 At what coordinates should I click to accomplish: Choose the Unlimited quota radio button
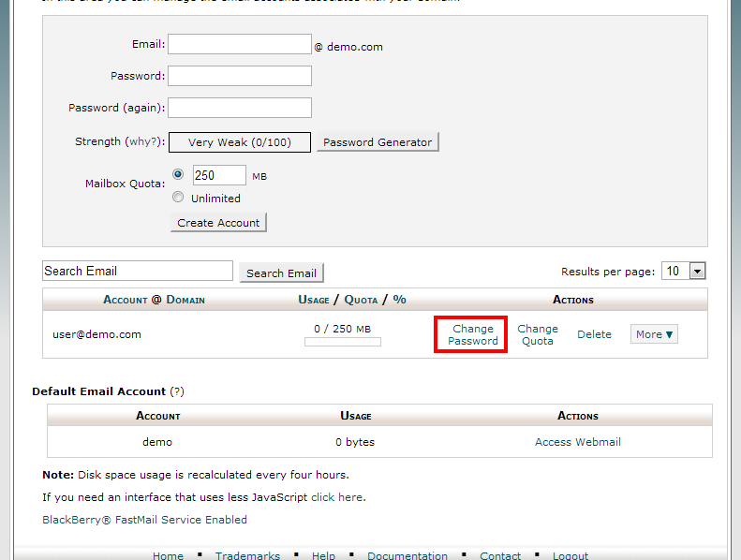pyautogui.click(x=178, y=198)
